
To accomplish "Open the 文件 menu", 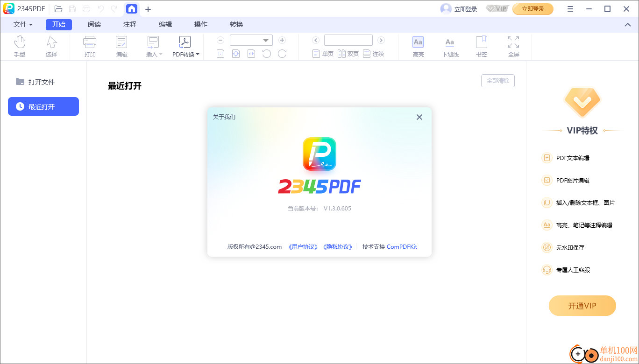I will point(23,24).
